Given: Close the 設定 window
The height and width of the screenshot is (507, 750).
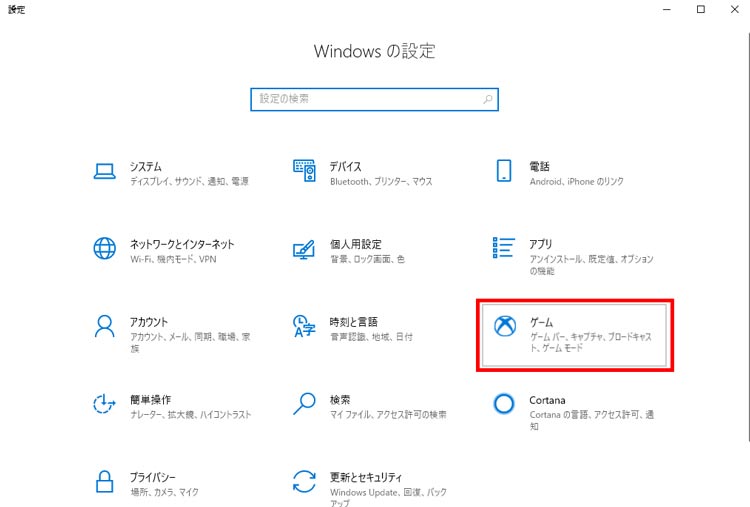Looking at the screenshot, I should tap(735, 9).
